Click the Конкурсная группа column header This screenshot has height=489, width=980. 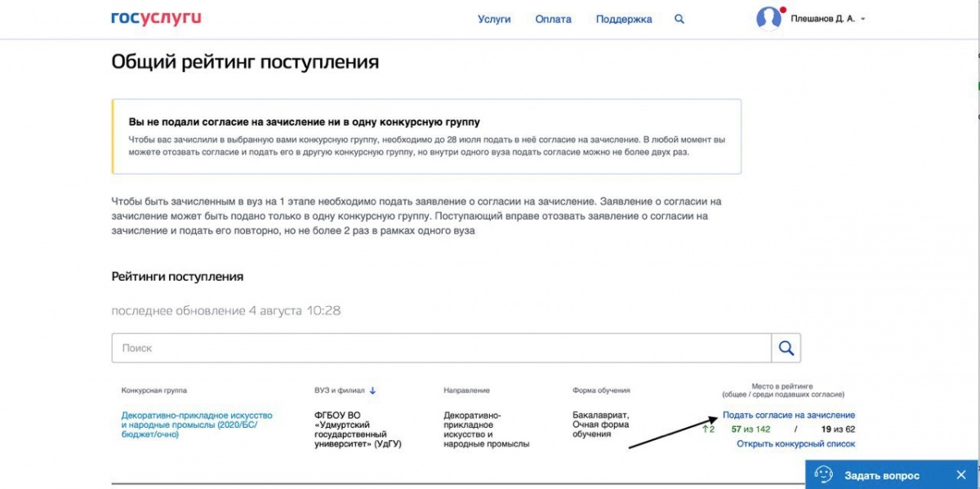click(x=154, y=390)
